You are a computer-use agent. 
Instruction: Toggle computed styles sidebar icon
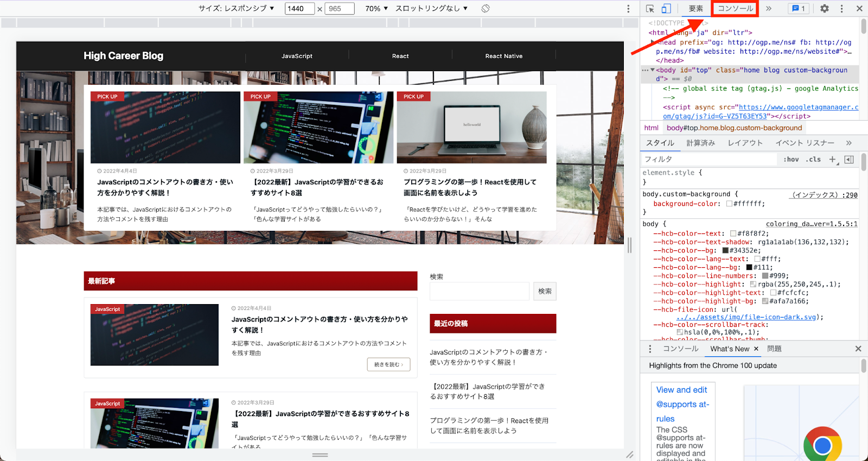coord(849,159)
